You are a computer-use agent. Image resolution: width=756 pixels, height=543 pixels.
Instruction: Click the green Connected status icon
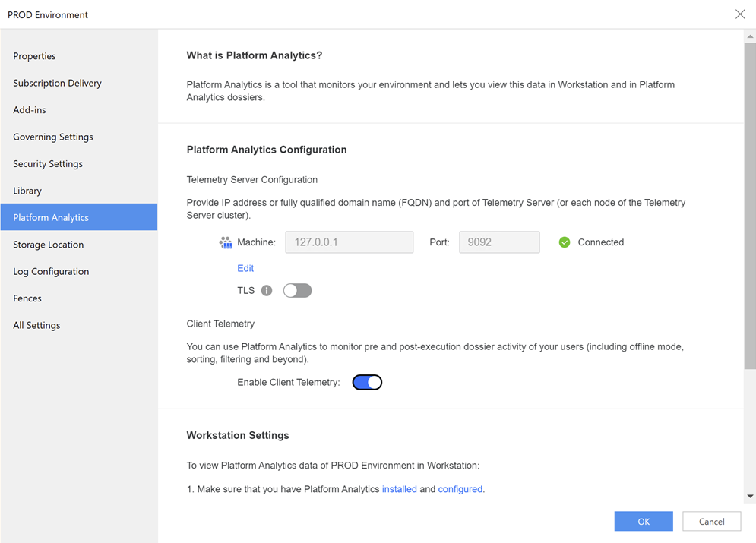pyautogui.click(x=565, y=242)
